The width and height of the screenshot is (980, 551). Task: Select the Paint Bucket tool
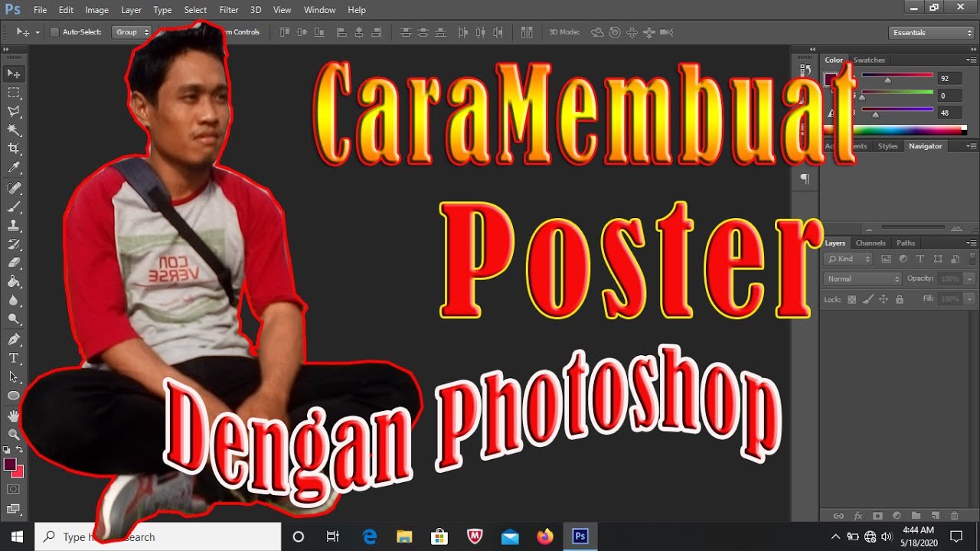point(14,282)
